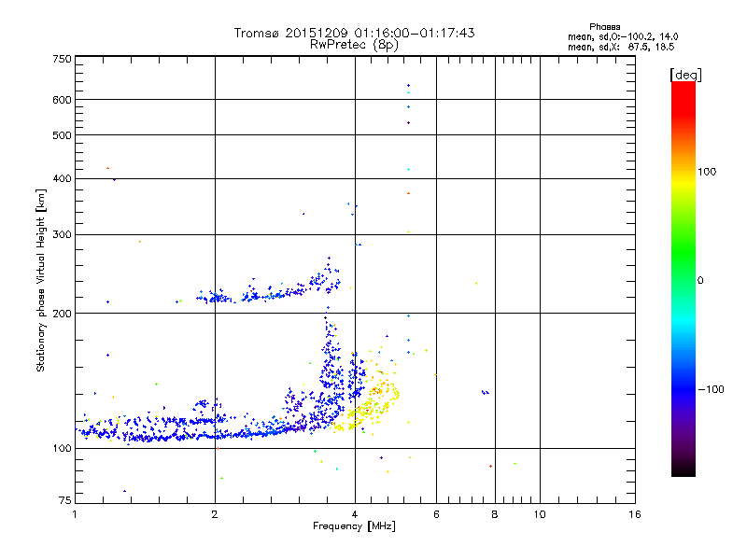Click the 'Frequency [MHz]' axis title
The image size is (747, 560).
click(x=354, y=526)
